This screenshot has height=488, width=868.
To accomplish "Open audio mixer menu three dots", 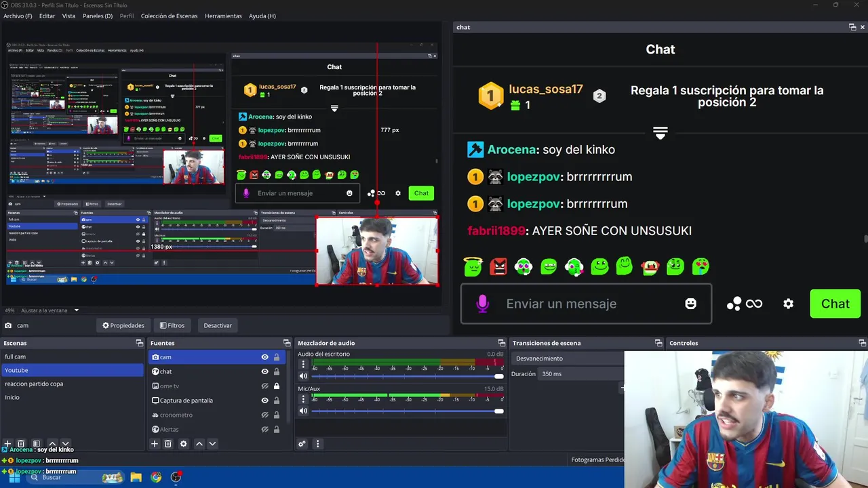I will click(x=317, y=444).
